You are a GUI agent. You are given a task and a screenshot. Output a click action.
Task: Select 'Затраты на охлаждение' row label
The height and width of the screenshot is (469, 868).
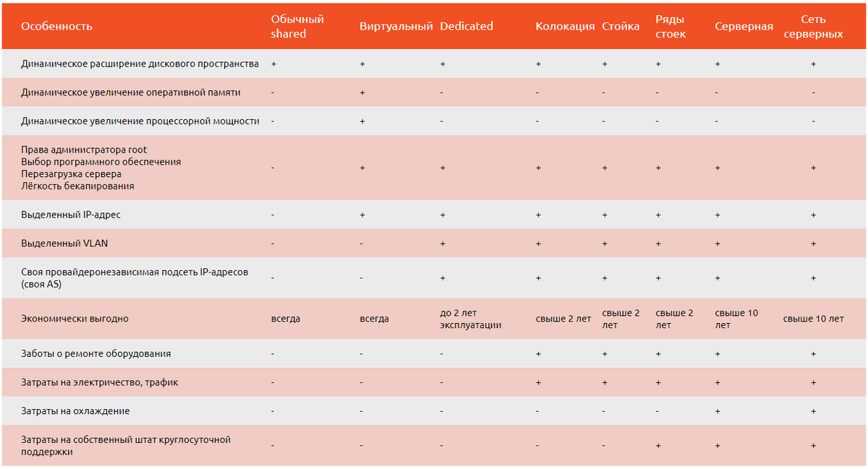pyautogui.click(x=75, y=410)
